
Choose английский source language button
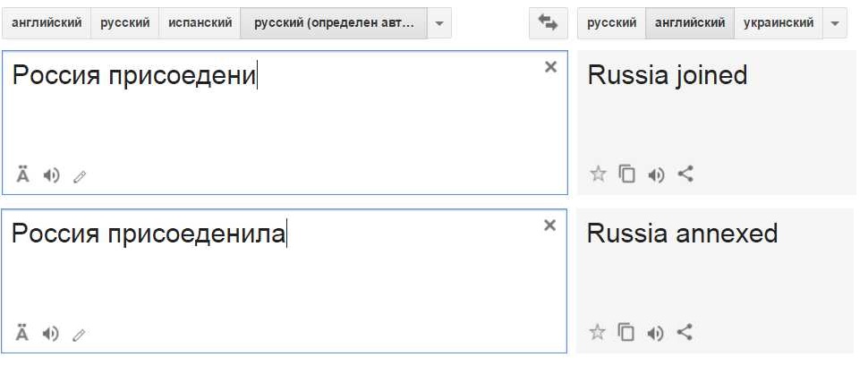click(47, 23)
